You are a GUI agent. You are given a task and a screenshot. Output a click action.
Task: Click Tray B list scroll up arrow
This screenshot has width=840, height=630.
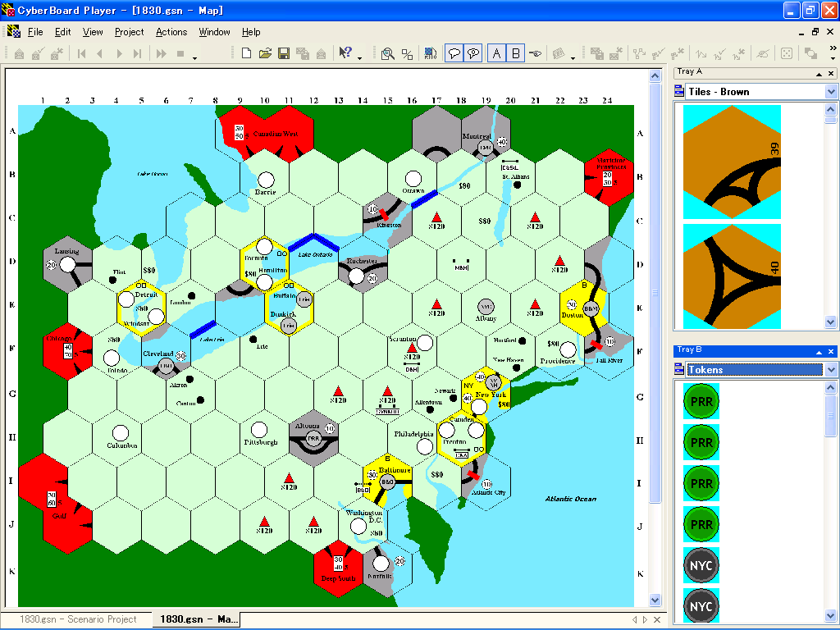click(x=831, y=387)
